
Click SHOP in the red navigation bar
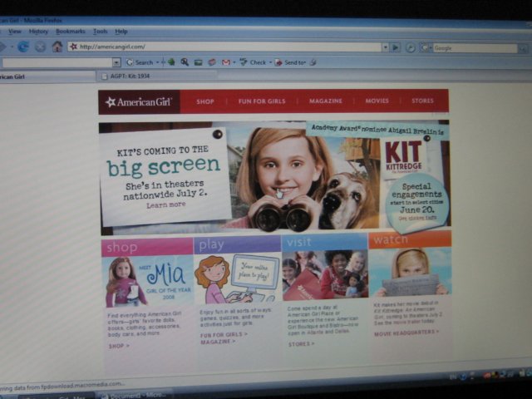point(205,101)
